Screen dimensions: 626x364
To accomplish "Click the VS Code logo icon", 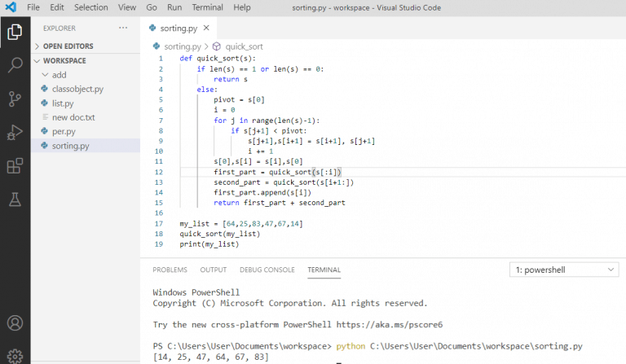I will [x=11, y=7].
